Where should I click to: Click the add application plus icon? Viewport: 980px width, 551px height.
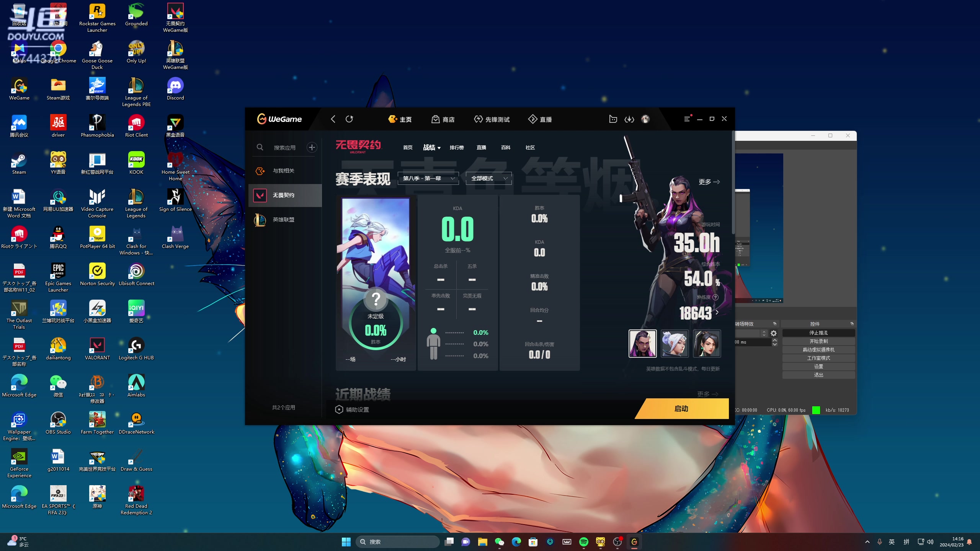point(312,147)
